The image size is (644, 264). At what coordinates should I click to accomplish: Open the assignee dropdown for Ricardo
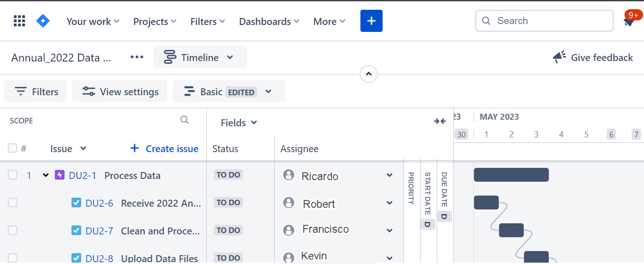click(390, 175)
